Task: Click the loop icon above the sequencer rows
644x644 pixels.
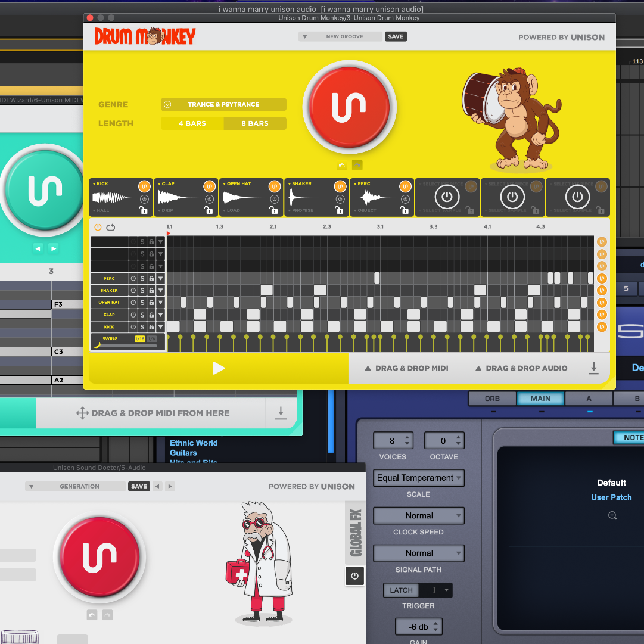Action: pos(111,227)
